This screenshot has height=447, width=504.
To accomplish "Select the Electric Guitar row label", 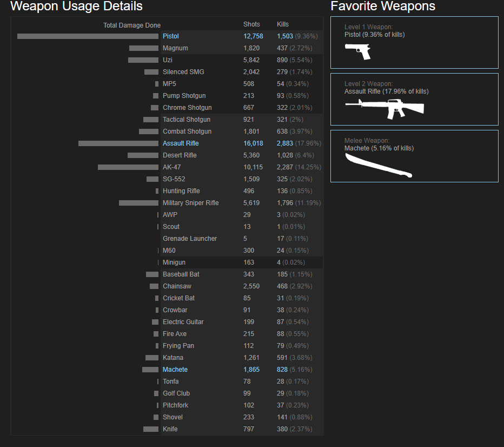I will 183,321.
